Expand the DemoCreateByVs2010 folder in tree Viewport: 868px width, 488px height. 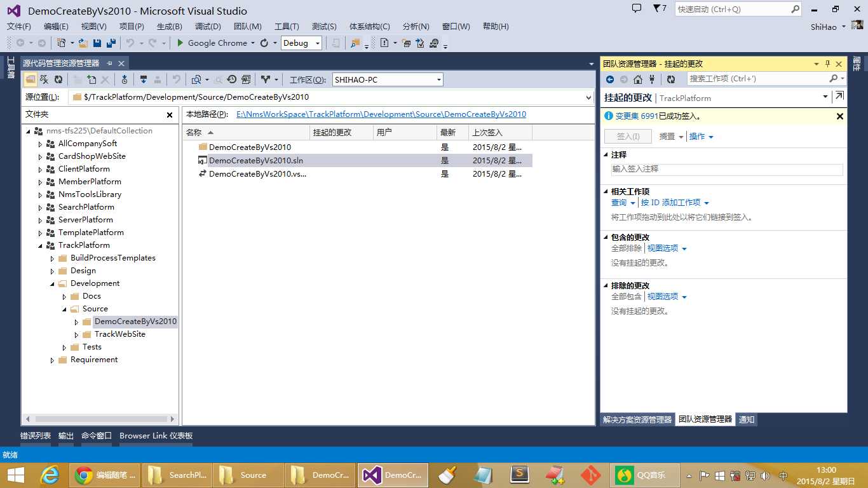76,322
